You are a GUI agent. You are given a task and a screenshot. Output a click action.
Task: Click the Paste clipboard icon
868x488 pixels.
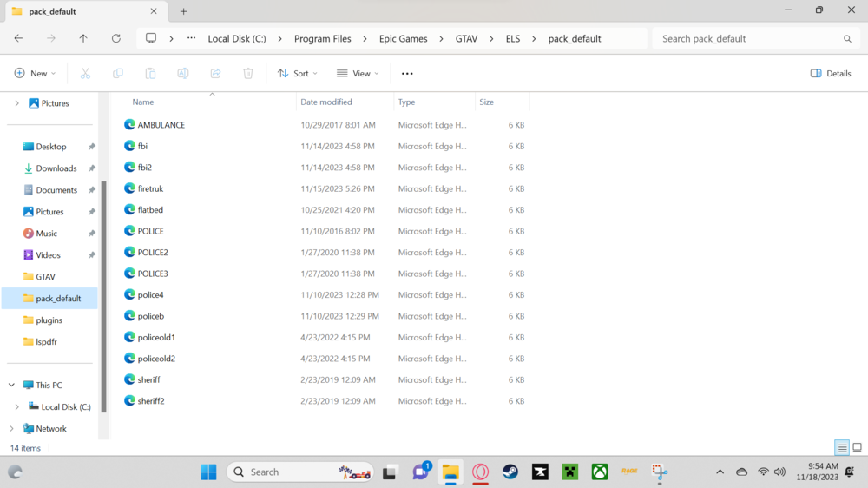coord(150,73)
